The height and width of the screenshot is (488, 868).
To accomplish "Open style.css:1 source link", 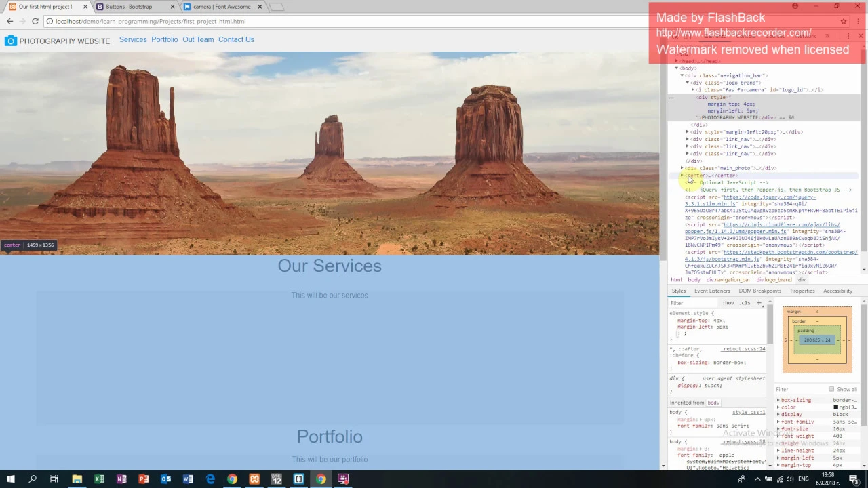I will coord(749,412).
